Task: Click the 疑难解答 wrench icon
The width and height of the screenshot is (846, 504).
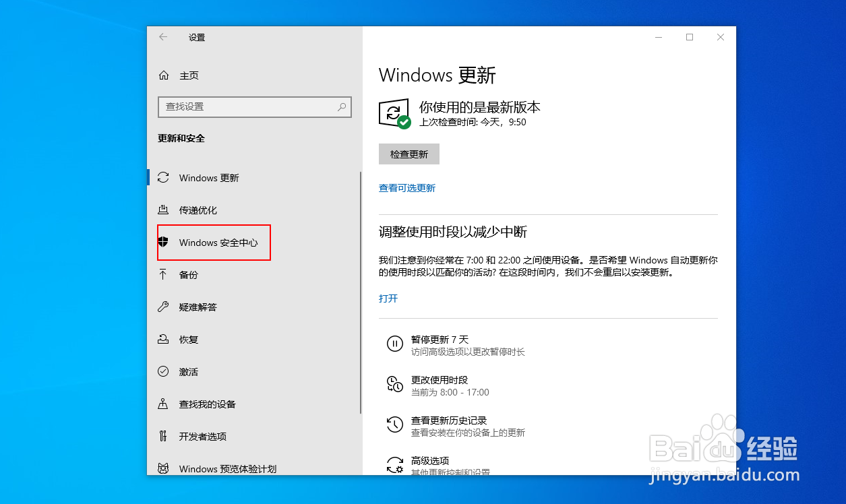Action: pyautogui.click(x=163, y=307)
